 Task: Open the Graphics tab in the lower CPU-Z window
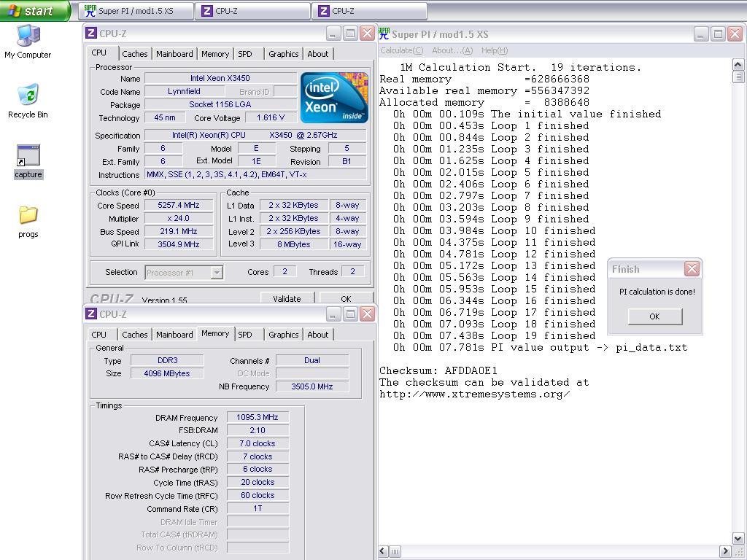284,334
